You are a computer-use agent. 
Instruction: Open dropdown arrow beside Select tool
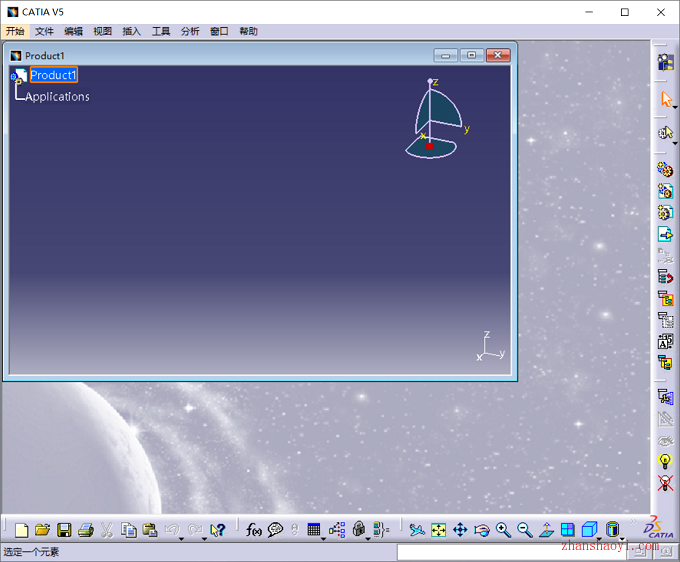(675, 108)
